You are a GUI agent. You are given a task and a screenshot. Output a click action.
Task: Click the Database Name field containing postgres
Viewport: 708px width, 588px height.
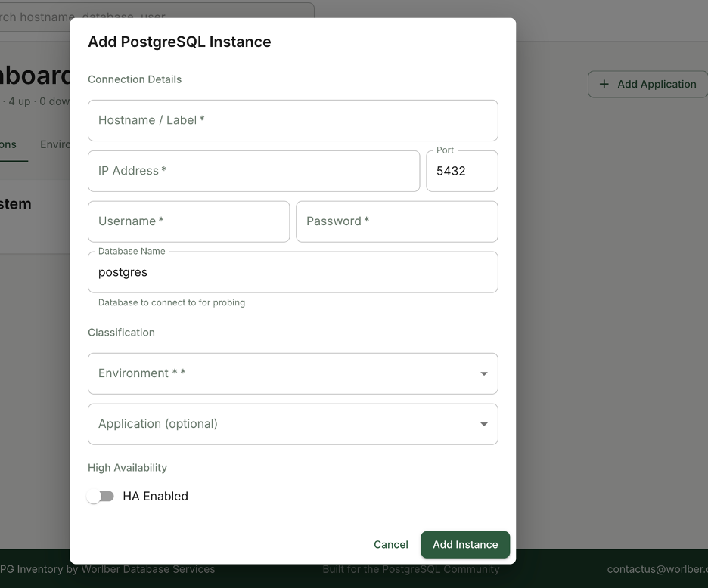point(293,272)
